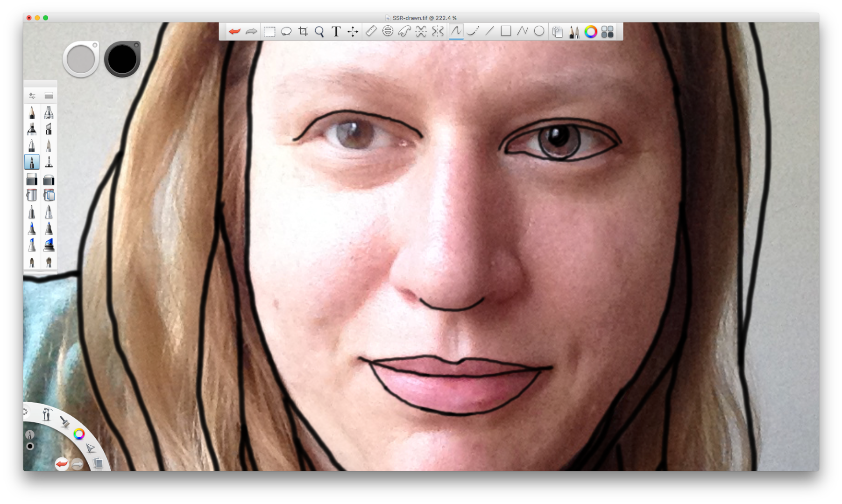This screenshot has width=842, height=504.
Task: Pick the pencil brush in brush palette
Action: [x=32, y=112]
